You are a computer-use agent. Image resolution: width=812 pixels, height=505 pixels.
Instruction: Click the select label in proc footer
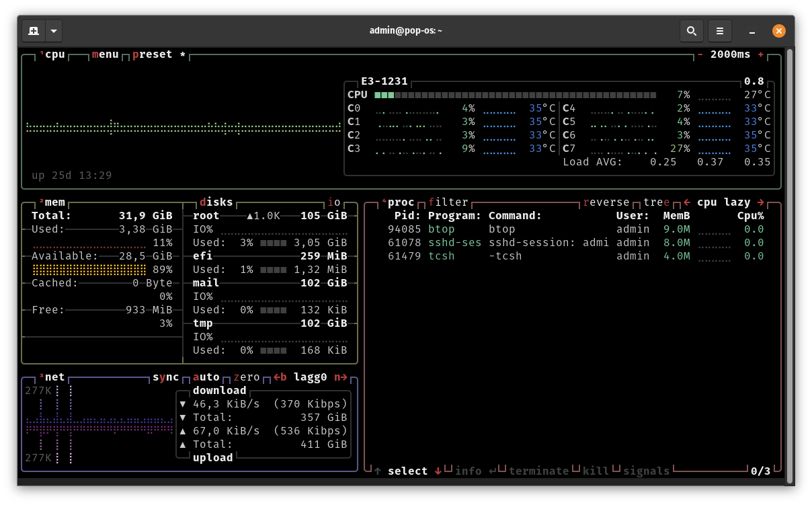point(408,471)
